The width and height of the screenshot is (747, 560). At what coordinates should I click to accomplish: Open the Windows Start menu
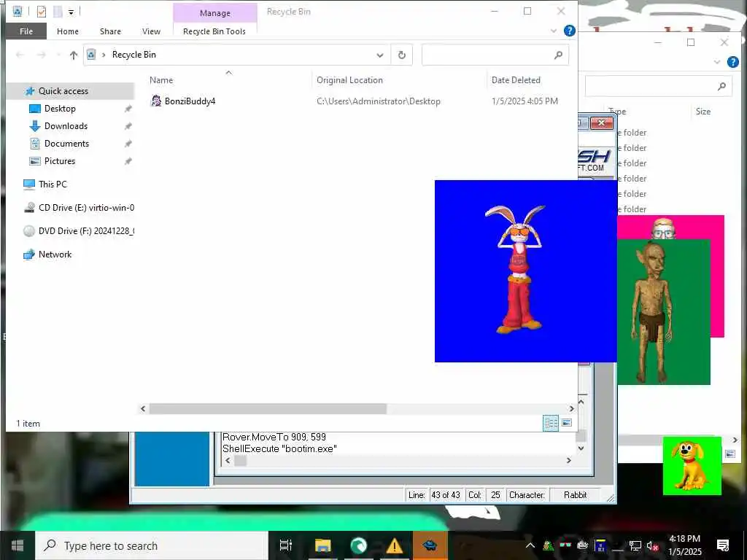click(x=18, y=545)
